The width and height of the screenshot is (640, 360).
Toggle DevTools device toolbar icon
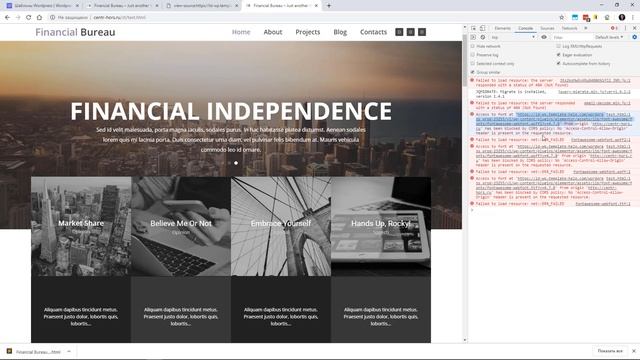tap(482, 28)
